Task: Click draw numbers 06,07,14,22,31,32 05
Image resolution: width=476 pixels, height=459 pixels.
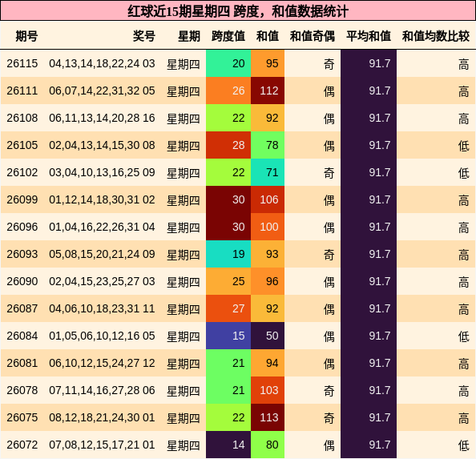Action: 102,91
